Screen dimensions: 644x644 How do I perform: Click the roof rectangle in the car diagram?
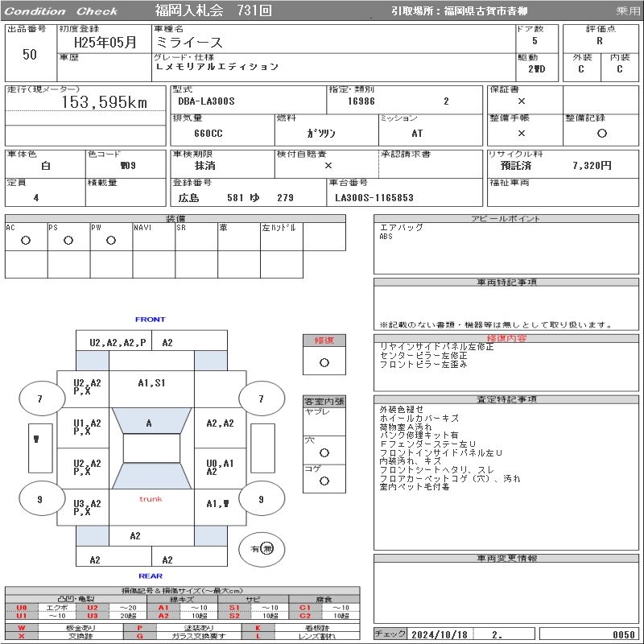click(151, 448)
